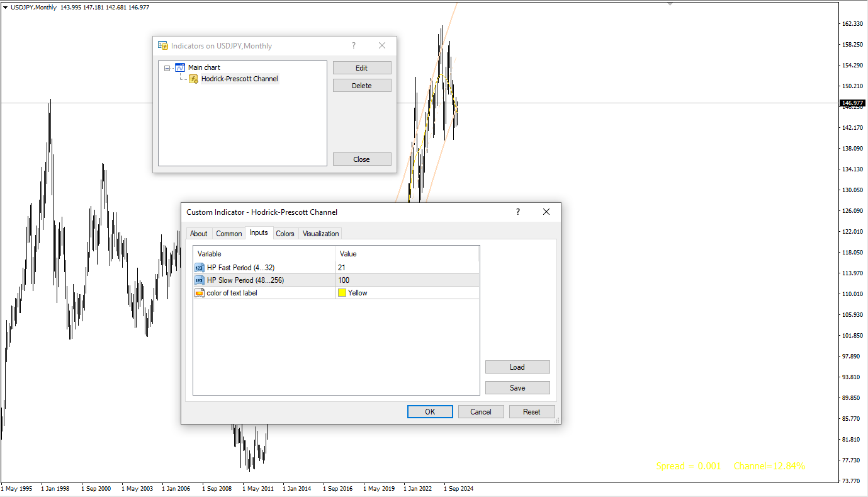Click the color of text label row icon

[x=200, y=293]
